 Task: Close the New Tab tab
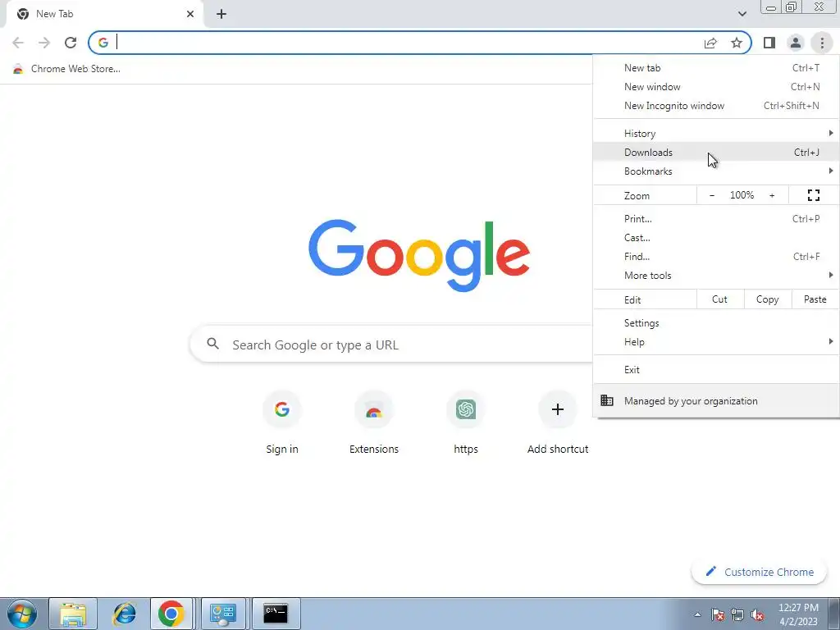pyautogui.click(x=190, y=14)
